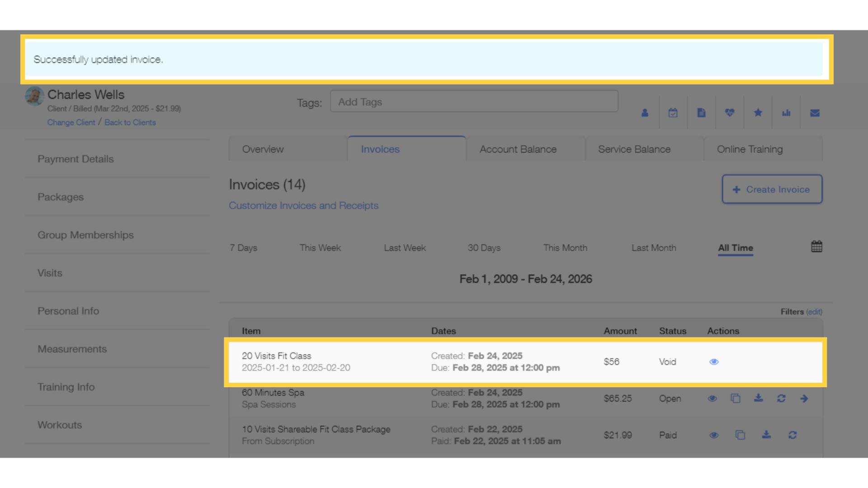Screen dimensions: 868x488
Task: Select the heart-rate health icon
Action: 730,113
